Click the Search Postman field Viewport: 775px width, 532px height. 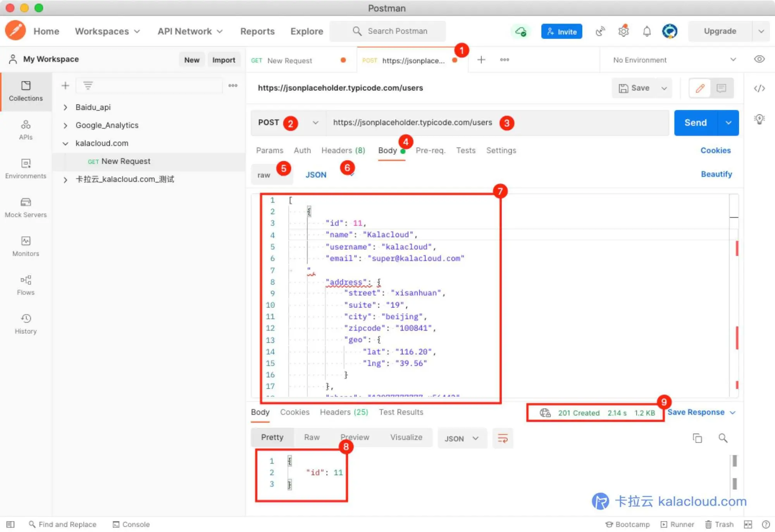coord(387,31)
